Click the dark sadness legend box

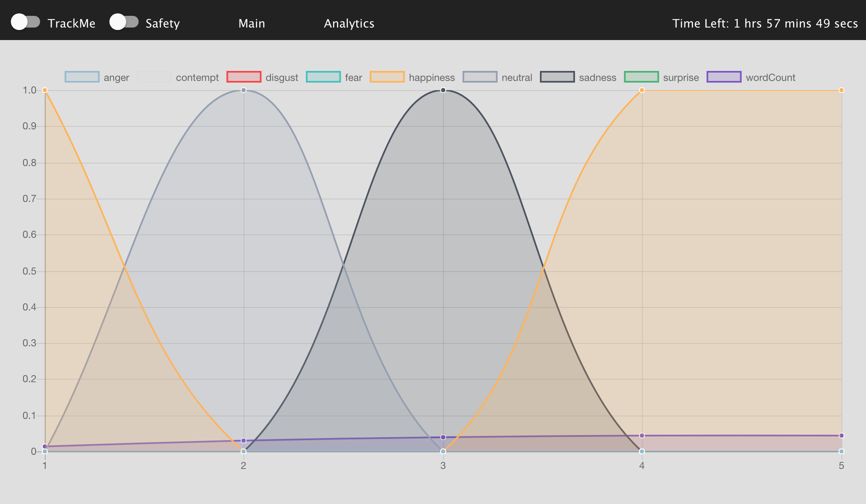pyautogui.click(x=557, y=77)
